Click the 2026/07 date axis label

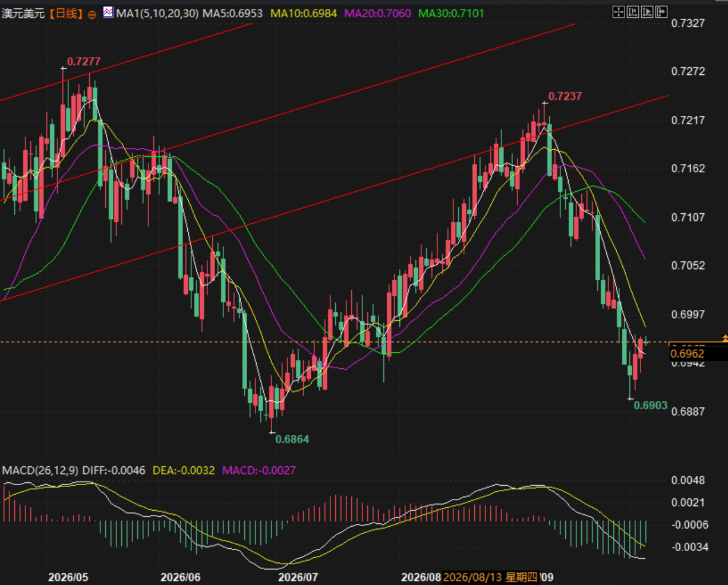(x=299, y=577)
